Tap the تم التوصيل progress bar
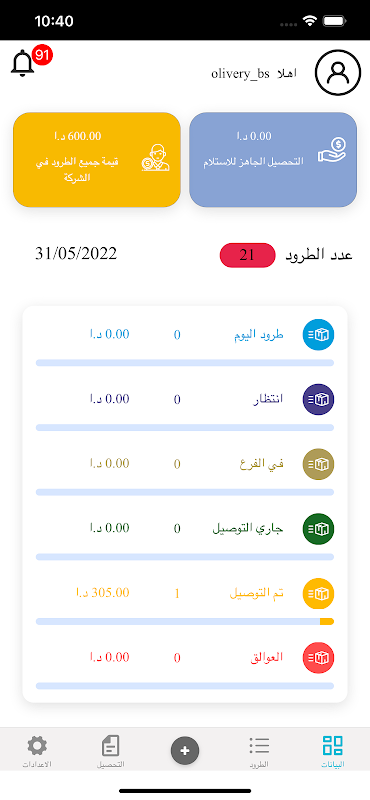 pyautogui.click(x=185, y=621)
